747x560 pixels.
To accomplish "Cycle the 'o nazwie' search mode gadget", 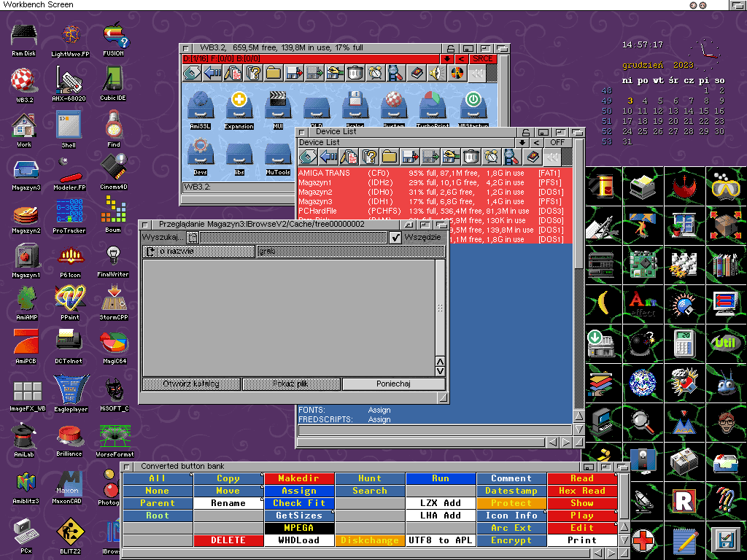I will tap(198, 251).
